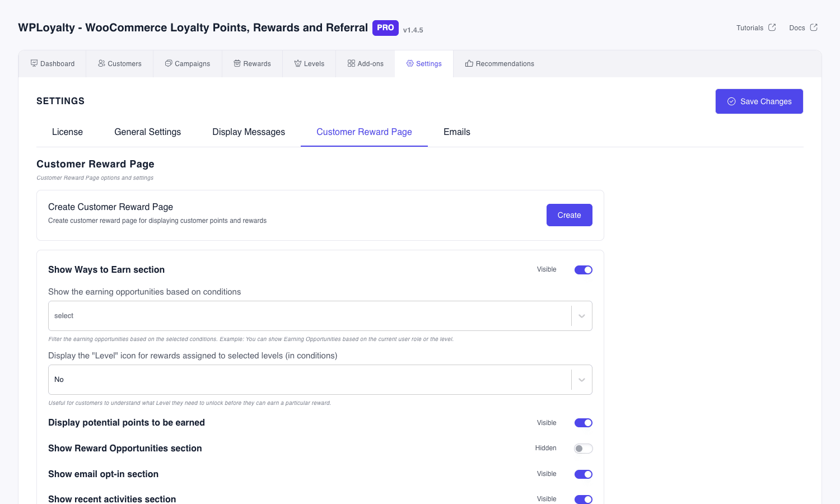Open the Docs link
This screenshot has height=504, width=840.
coord(804,27)
